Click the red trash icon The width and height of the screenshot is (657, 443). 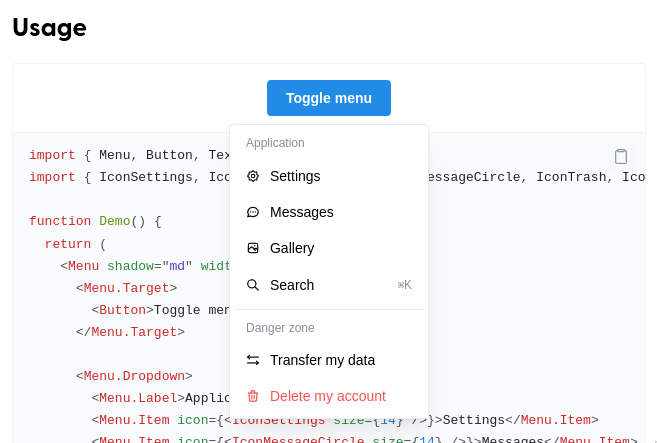click(x=253, y=396)
